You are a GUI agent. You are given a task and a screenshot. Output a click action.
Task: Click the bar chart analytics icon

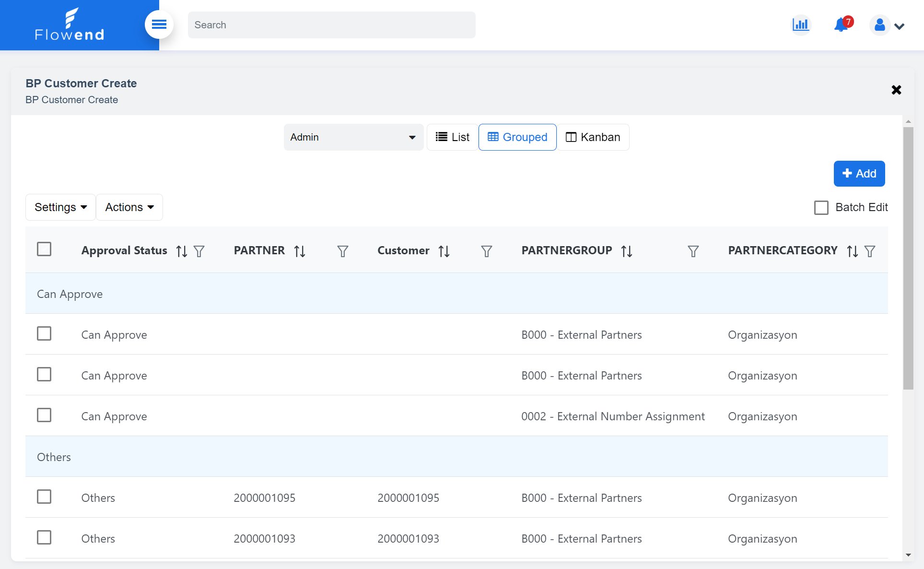[x=801, y=24]
